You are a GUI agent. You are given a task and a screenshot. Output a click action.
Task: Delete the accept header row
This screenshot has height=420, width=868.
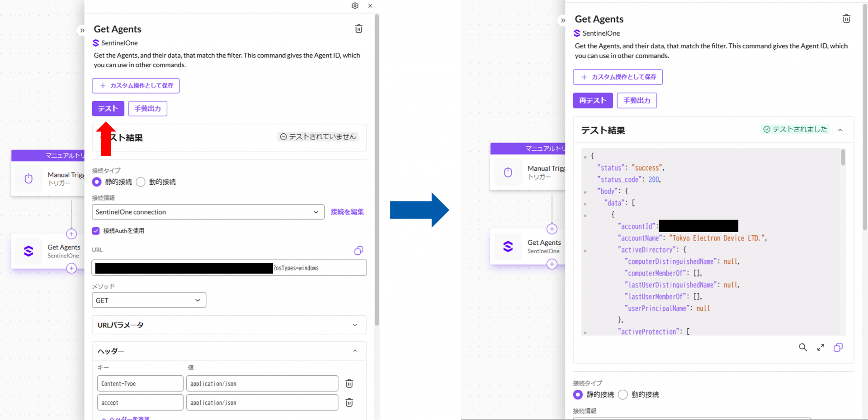pyautogui.click(x=349, y=402)
